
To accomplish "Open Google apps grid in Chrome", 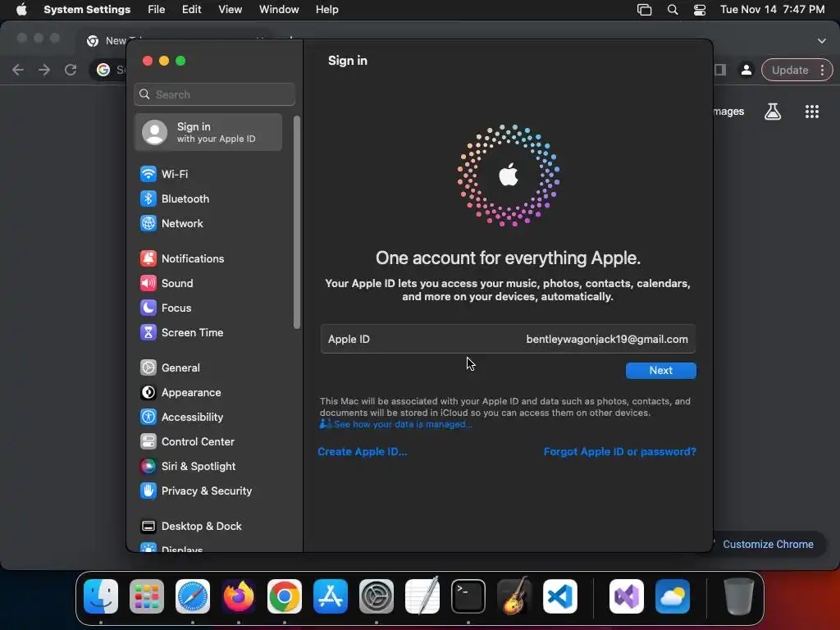I will click(x=812, y=112).
